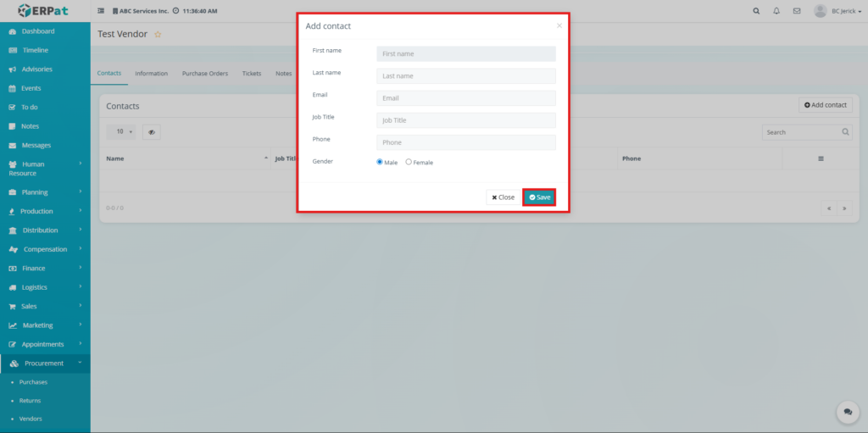Open the BC Jerick user dropdown
The image size is (868, 433).
click(x=833, y=11)
